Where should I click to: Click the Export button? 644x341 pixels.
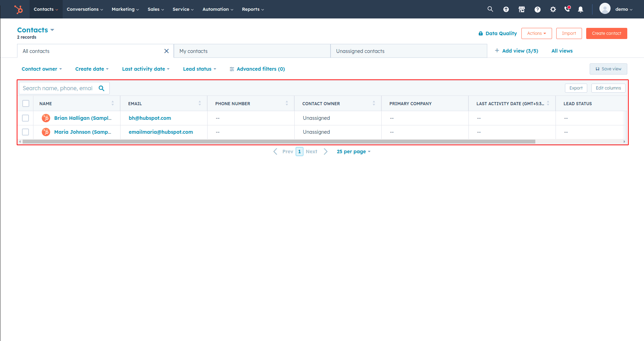pos(576,88)
